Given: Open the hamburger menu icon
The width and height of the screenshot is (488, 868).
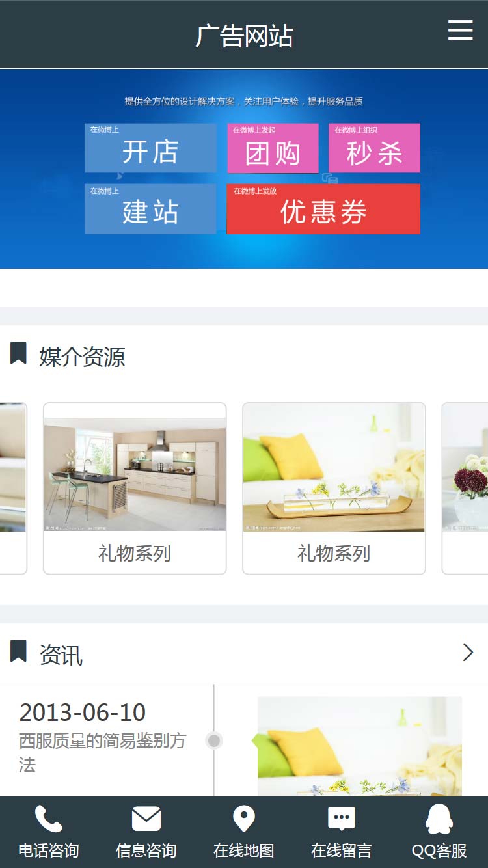Looking at the screenshot, I should [460, 30].
